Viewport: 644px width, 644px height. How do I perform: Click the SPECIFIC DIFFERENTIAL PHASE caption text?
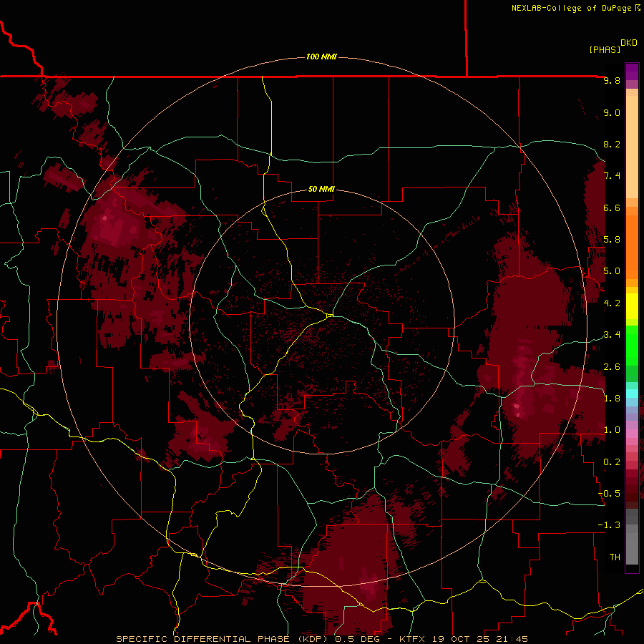coord(204,639)
